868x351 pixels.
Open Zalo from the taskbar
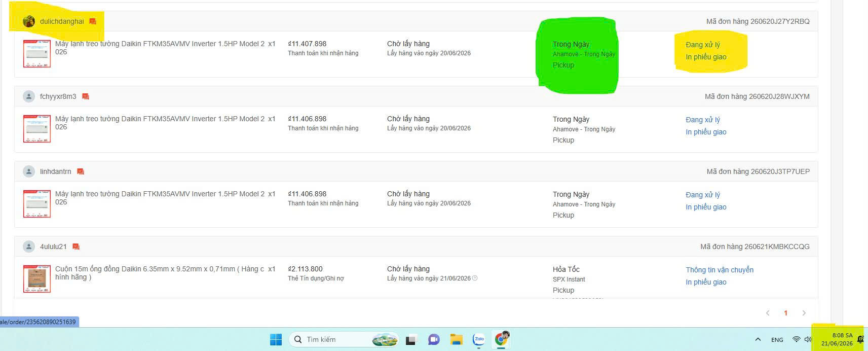[479, 339]
